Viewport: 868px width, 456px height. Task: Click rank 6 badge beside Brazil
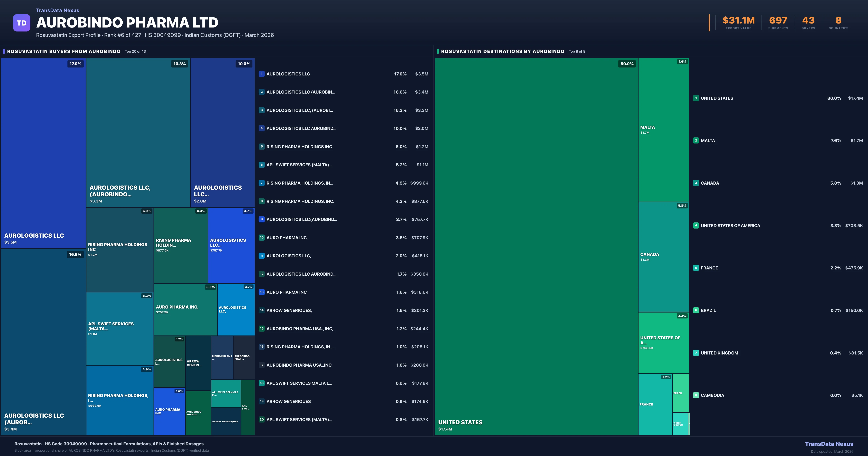pos(696,310)
